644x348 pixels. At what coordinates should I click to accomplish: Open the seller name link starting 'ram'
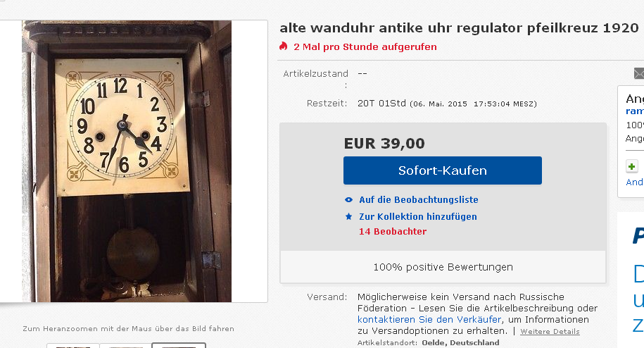pyautogui.click(x=635, y=111)
